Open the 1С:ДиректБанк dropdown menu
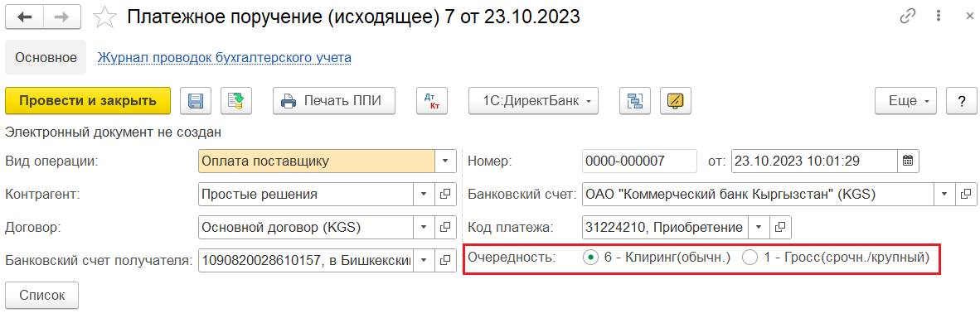 [533, 100]
